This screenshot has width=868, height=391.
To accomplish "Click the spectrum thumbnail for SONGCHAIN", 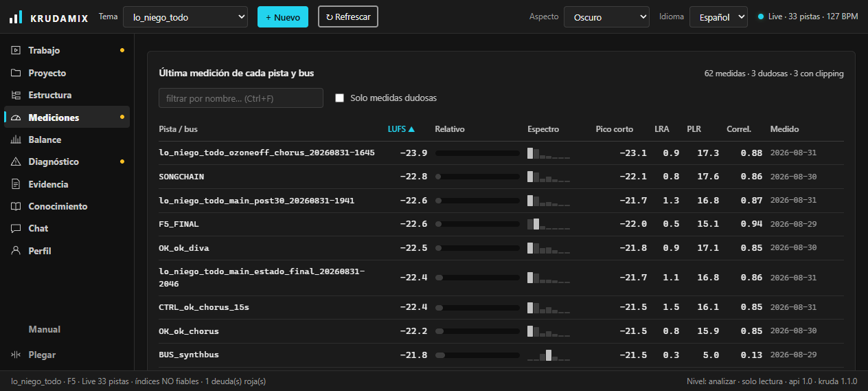I will pyautogui.click(x=548, y=177).
